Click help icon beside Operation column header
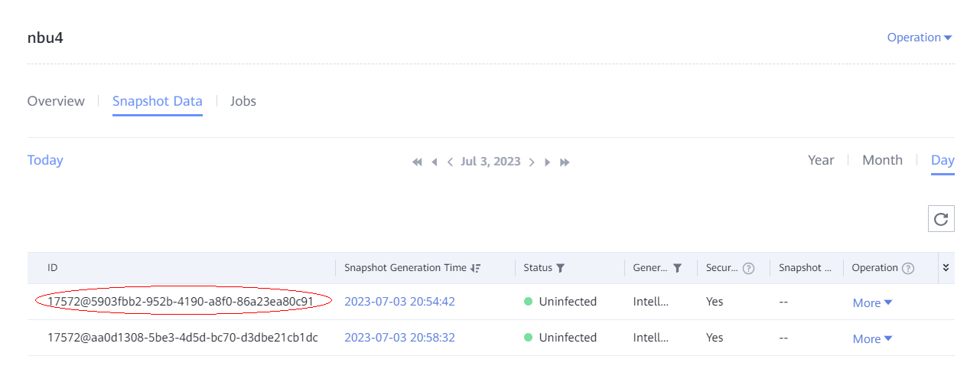This screenshot has height=389, width=980. point(908,268)
